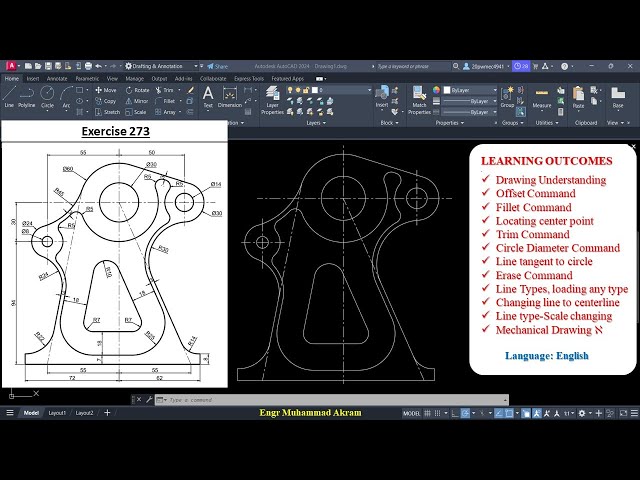
Task: Click the Share button
Action: (218, 66)
